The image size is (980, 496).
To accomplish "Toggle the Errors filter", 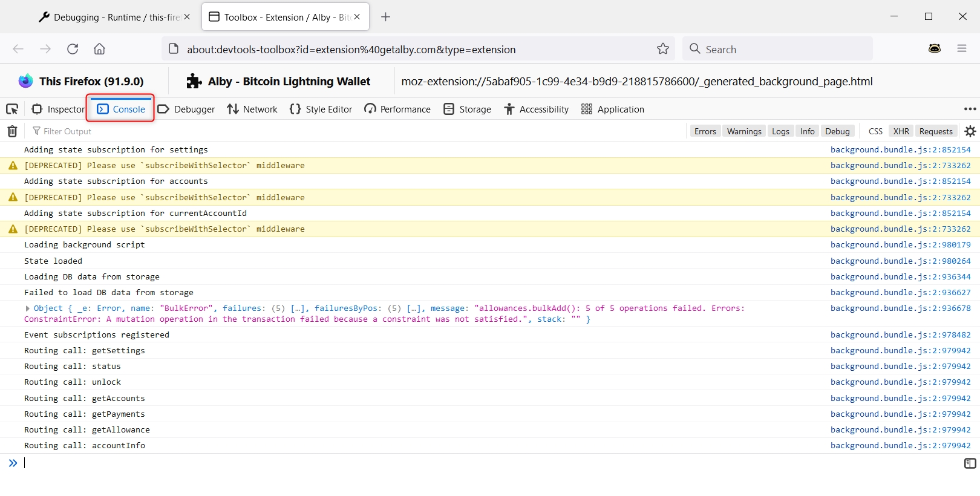I will (x=705, y=131).
